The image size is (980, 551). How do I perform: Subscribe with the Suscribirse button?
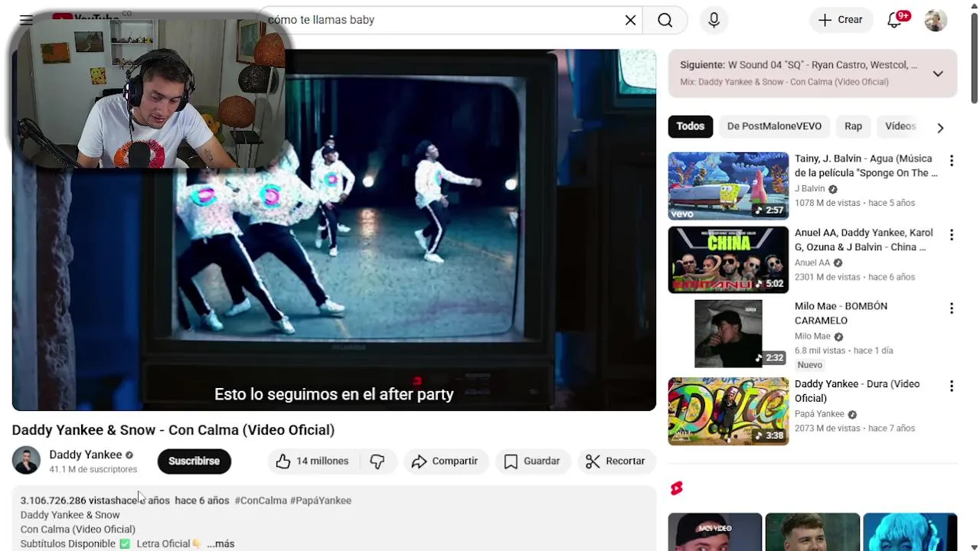194,461
